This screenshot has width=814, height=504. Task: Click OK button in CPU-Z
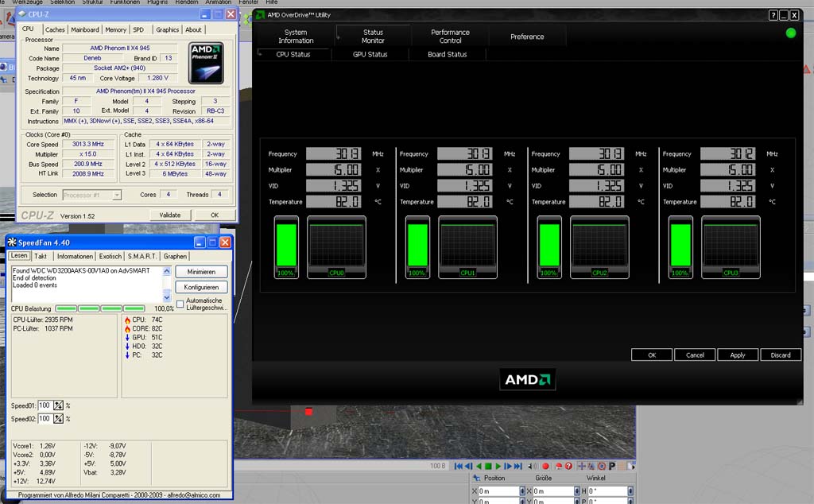[x=215, y=215]
